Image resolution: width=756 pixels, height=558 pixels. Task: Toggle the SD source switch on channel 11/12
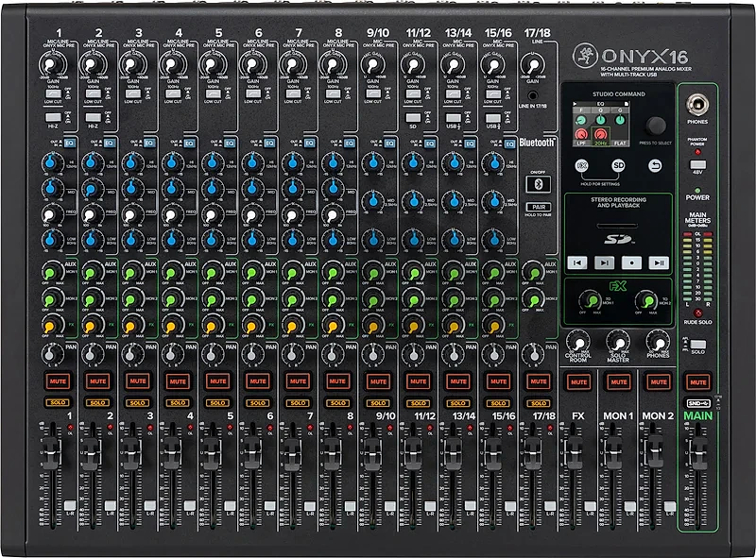click(413, 118)
